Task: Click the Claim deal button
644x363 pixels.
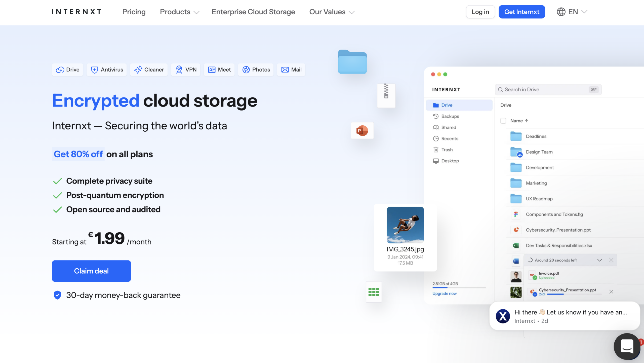Action: [x=91, y=271]
